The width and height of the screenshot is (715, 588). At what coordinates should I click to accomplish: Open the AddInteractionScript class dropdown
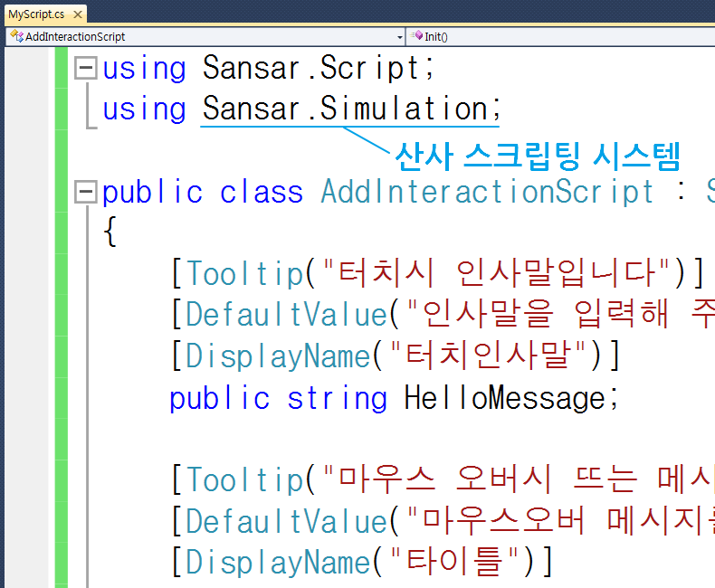pyautogui.click(x=400, y=37)
